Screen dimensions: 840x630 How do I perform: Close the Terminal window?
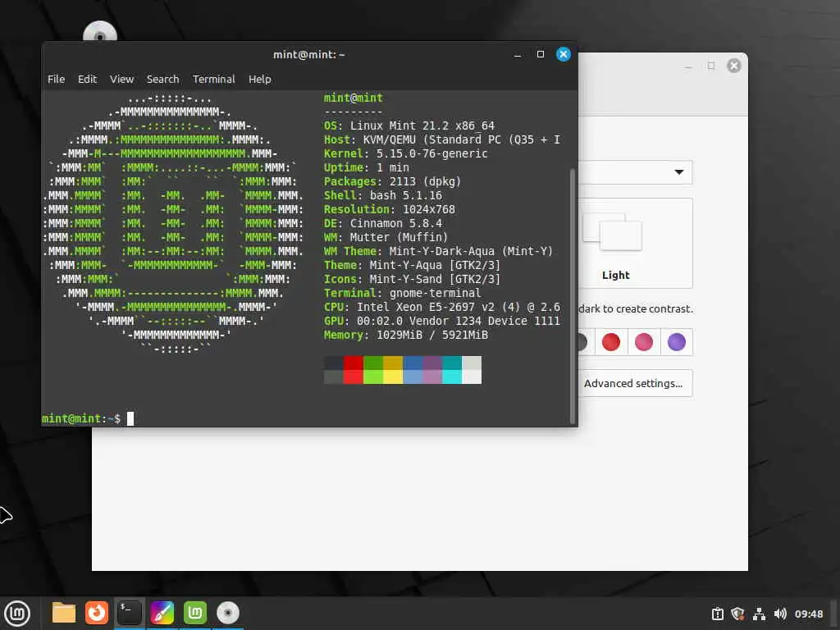pyautogui.click(x=564, y=54)
